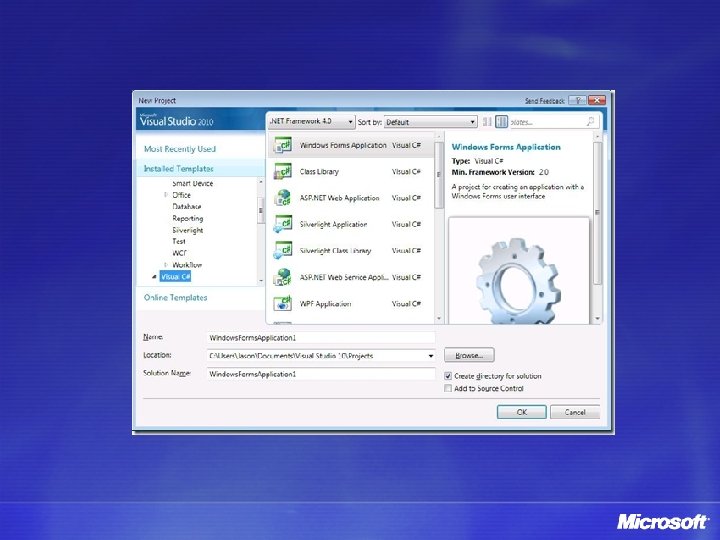Viewport: 720px width, 540px height.
Task: Click template list scroll-down arrow
Action: point(439,318)
